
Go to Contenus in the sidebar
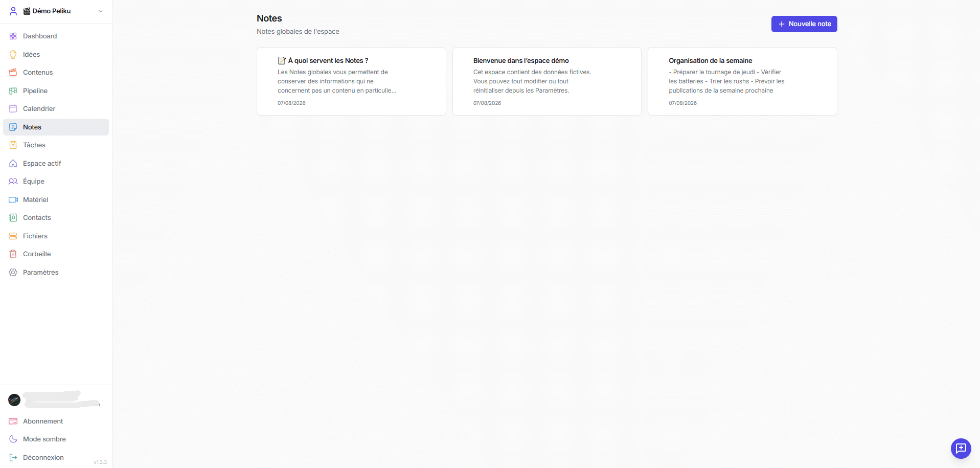[56, 73]
